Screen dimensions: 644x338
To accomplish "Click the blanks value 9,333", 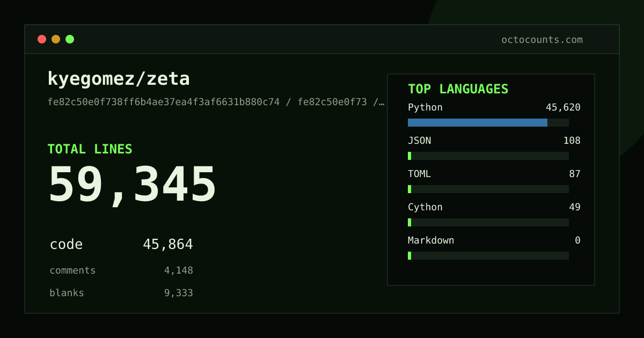I will [x=179, y=293].
